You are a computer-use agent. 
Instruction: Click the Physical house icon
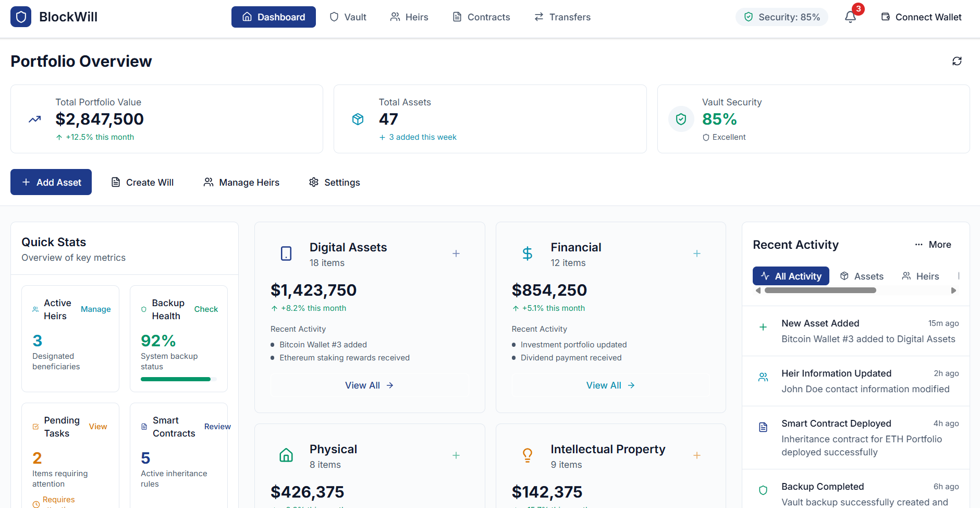[286, 455]
